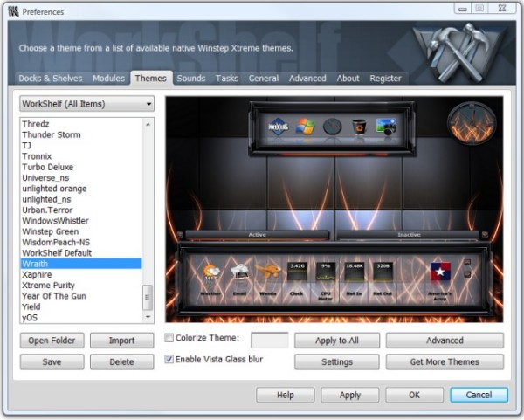Select the WorkShelf Default theme

tap(81, 253)
